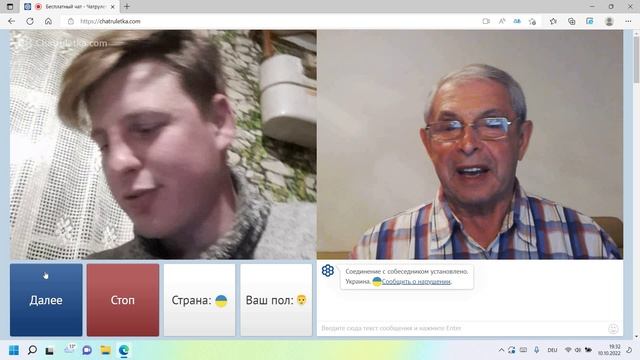640x360 pixels.
Task: Add page to favorites star-plus icon
Action: pyautogui.click(x=532, y=21)
